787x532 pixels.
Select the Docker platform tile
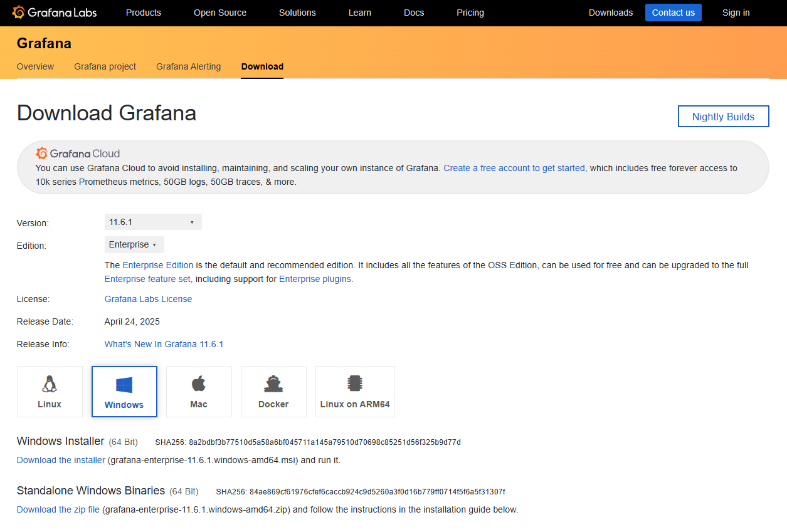click(273, 392)
